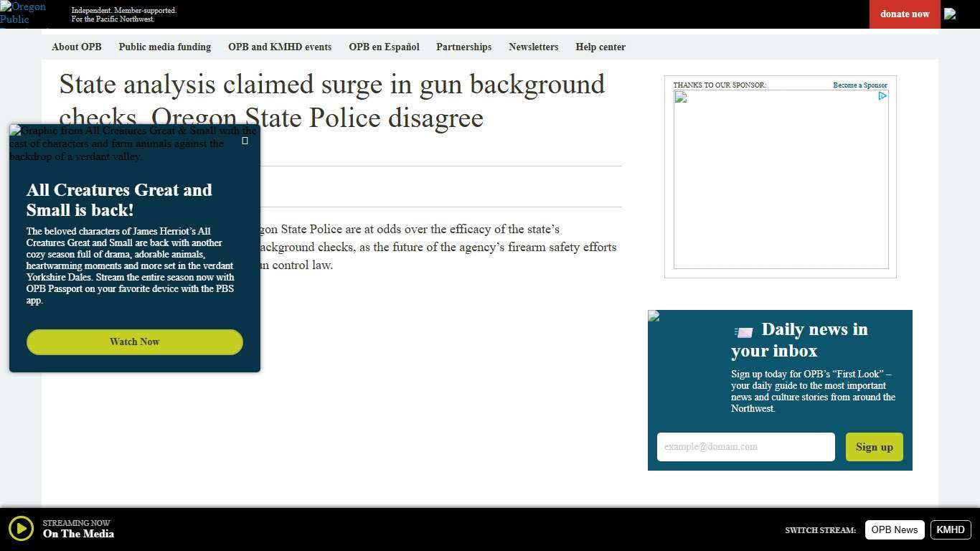Screen dimensions: 980x551
Task: Click the email address input field
Action: [x=745, y=446]
